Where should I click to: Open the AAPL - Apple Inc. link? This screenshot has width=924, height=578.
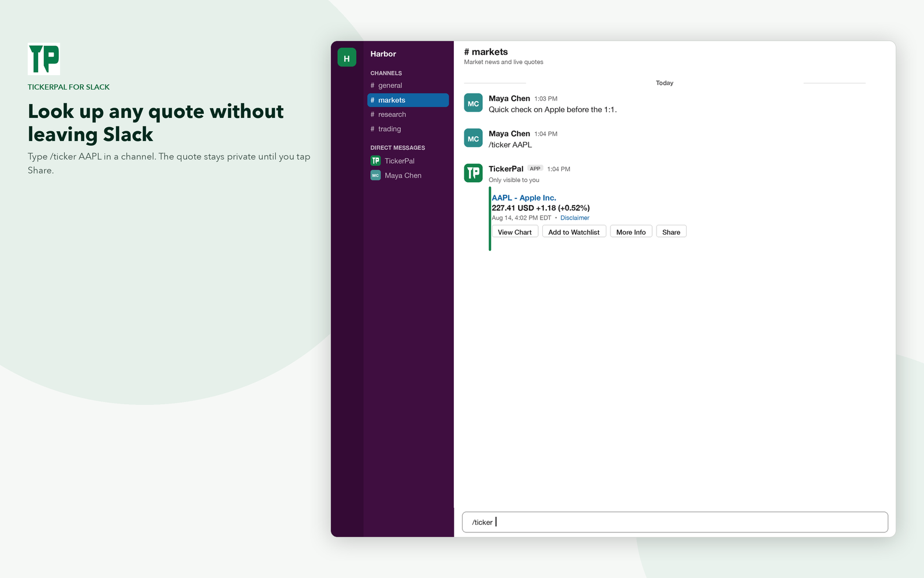[524, 198]
